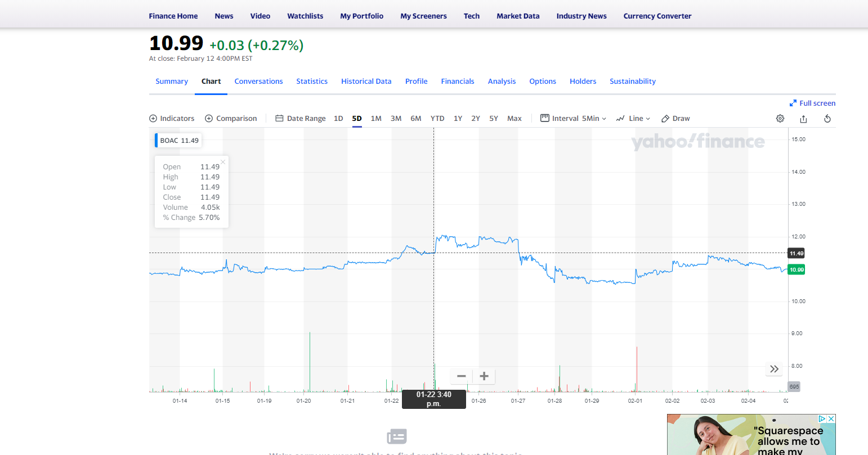868x455 pixels.
Task: Click the 695 volume axis tag
Action: tap(794, 387)
